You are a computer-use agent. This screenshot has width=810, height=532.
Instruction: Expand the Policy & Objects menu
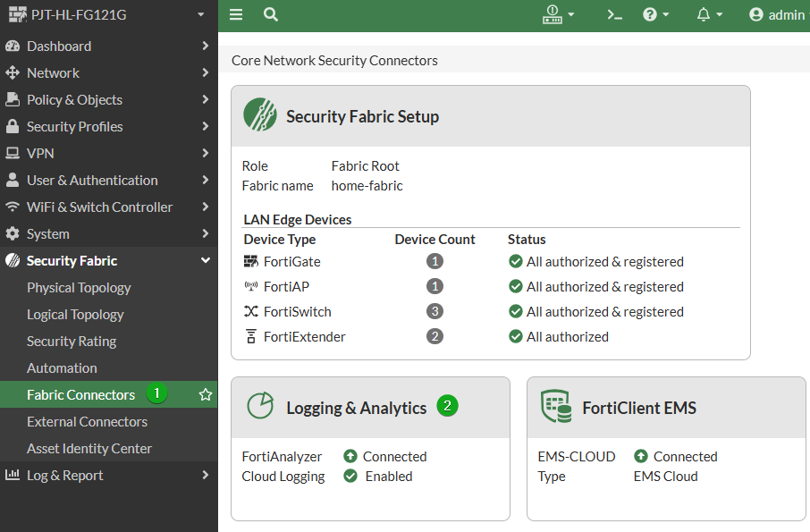(x=108, y=99)
